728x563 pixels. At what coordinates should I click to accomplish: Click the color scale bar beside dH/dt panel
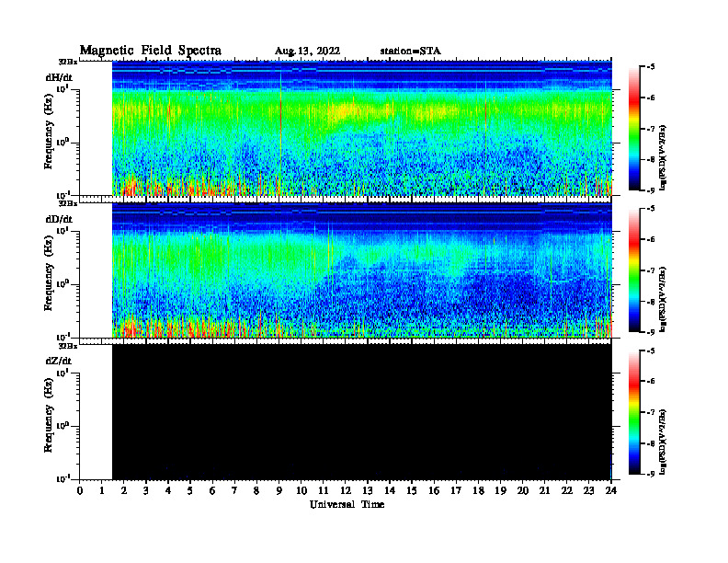[x=633, y=129]
